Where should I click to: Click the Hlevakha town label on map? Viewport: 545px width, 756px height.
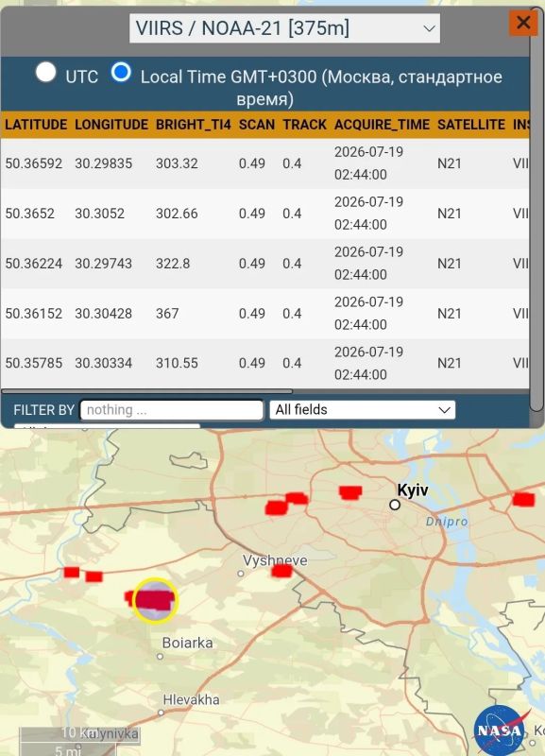click(192, 699)
